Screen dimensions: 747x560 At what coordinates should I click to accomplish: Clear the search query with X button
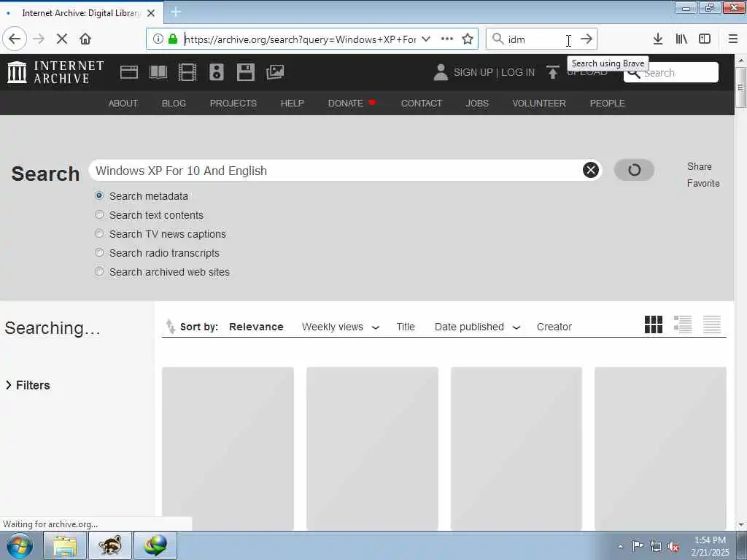(x=591, y=170)
